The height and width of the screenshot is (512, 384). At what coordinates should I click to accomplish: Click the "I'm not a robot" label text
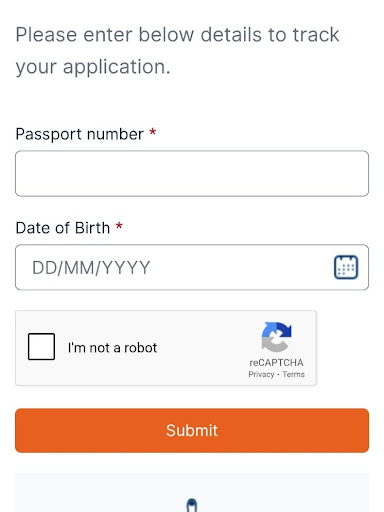(112, 348)
